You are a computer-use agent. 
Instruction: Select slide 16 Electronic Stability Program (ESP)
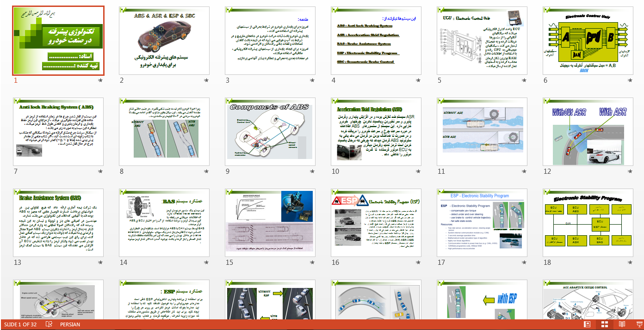[x=376, y=222]
